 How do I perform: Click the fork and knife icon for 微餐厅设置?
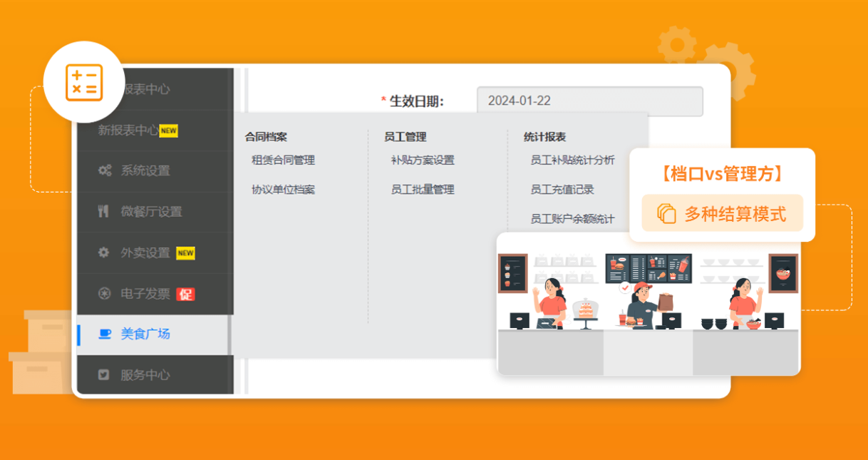104,212
